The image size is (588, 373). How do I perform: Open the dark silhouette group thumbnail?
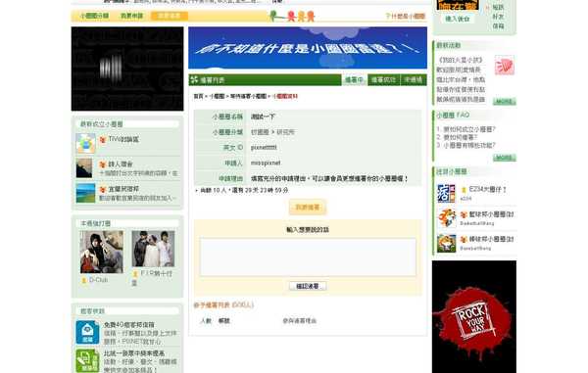[84, 168]
